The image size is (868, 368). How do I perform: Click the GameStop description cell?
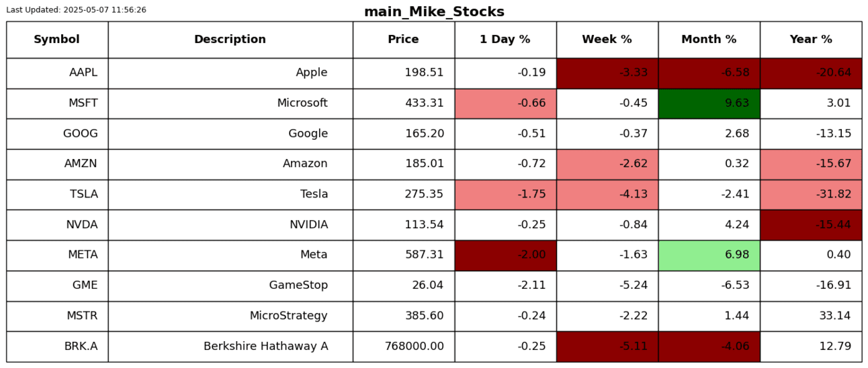click(x=230, y=285)
